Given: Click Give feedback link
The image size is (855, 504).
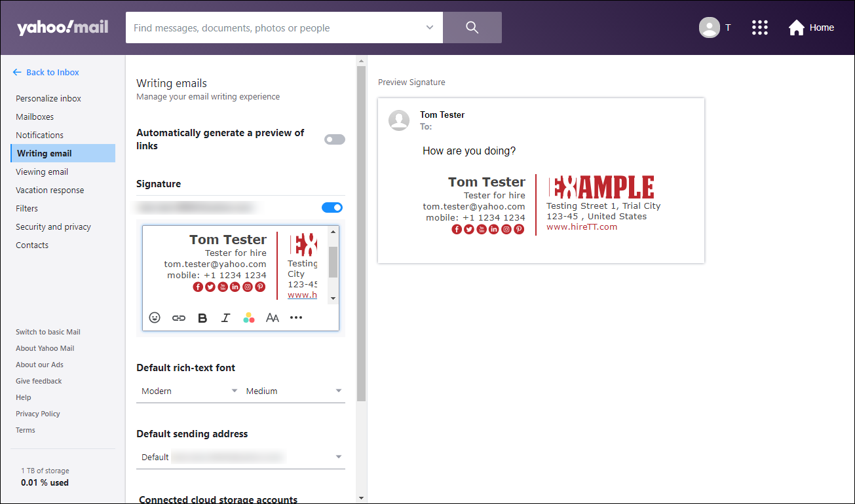Looking at the screenshot, I should click(39, 381).
